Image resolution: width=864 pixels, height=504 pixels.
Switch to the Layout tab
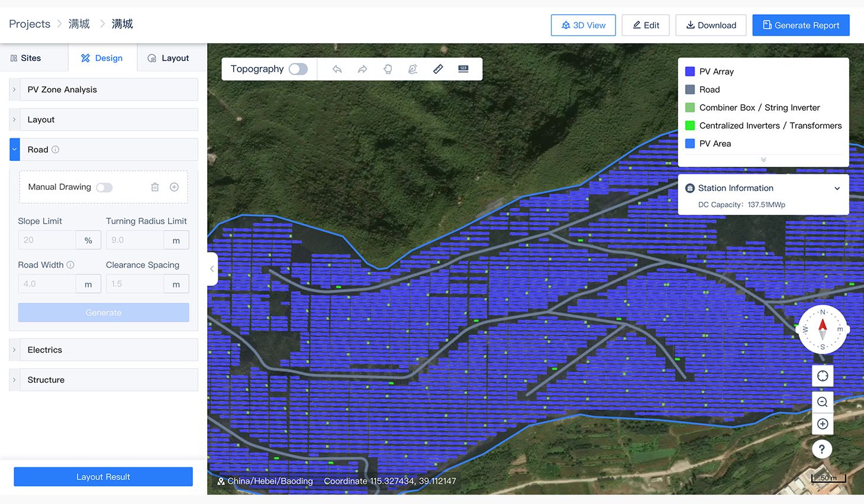pos(168,58)
